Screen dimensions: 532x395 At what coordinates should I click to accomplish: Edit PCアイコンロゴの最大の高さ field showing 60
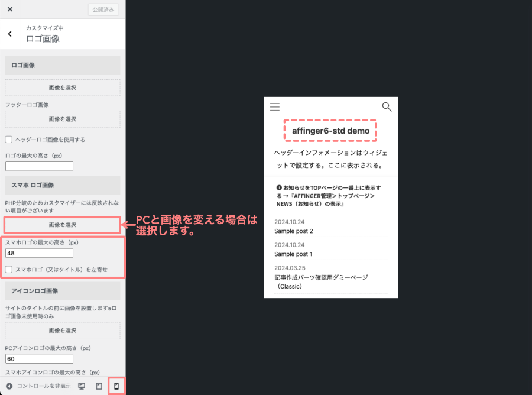[x=39, y=359]
